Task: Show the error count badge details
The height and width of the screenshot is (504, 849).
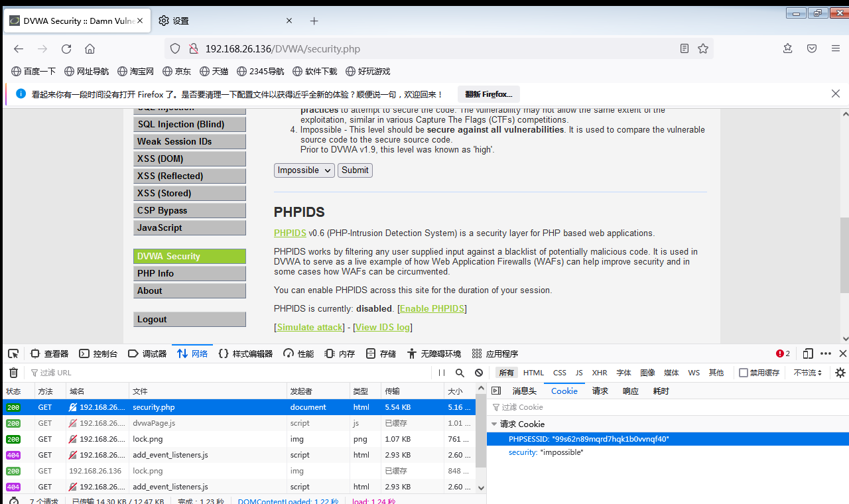Action: [783, 353]
